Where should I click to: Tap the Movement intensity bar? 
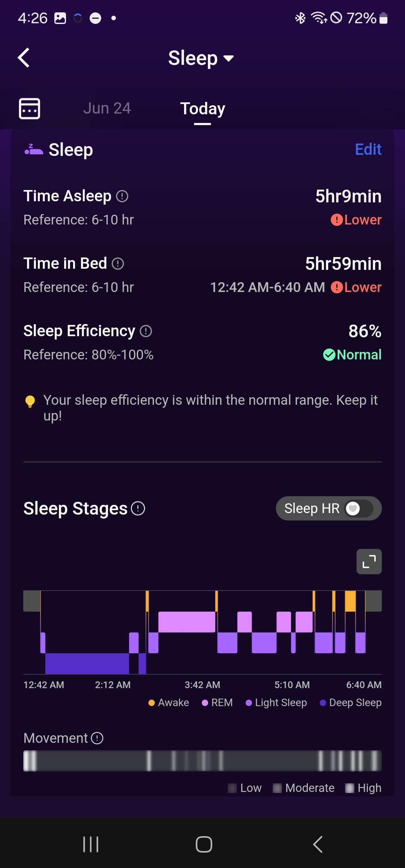[x=202, y=760]
